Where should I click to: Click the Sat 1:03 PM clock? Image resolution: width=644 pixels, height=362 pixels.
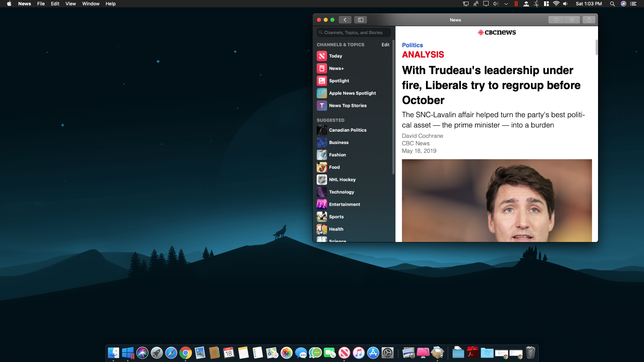click(x=589, y=4)
